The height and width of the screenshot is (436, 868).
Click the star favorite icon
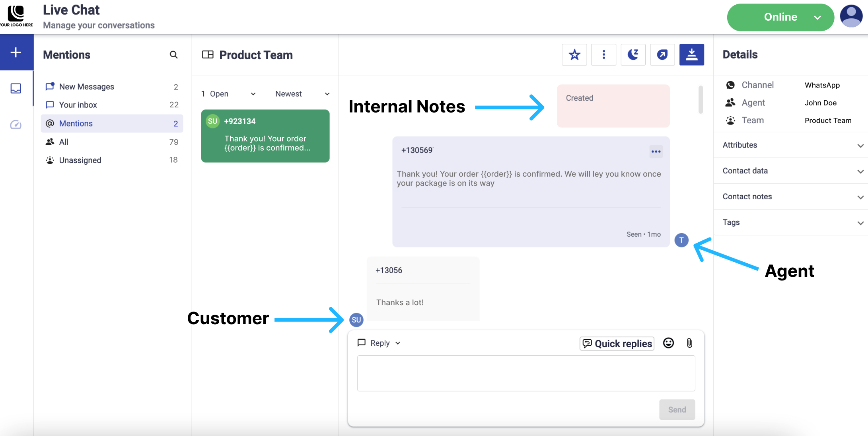(574, 54)
